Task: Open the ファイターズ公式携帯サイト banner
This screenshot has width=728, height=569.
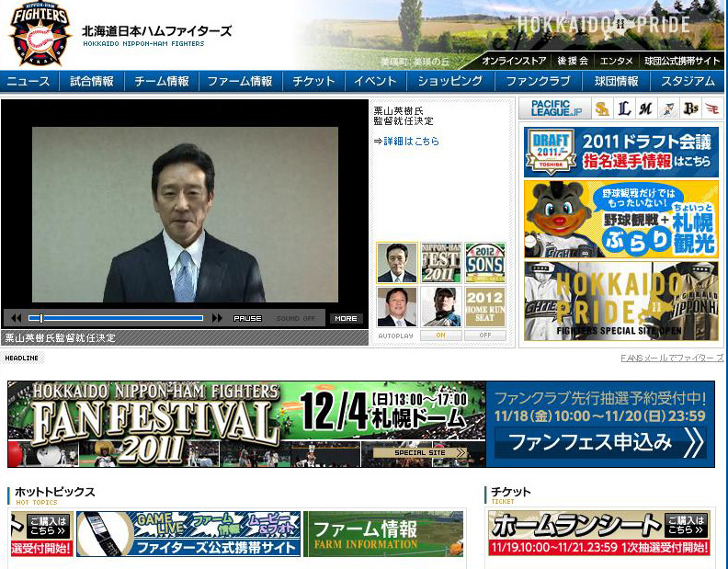Action: click(x=188, y=534)
